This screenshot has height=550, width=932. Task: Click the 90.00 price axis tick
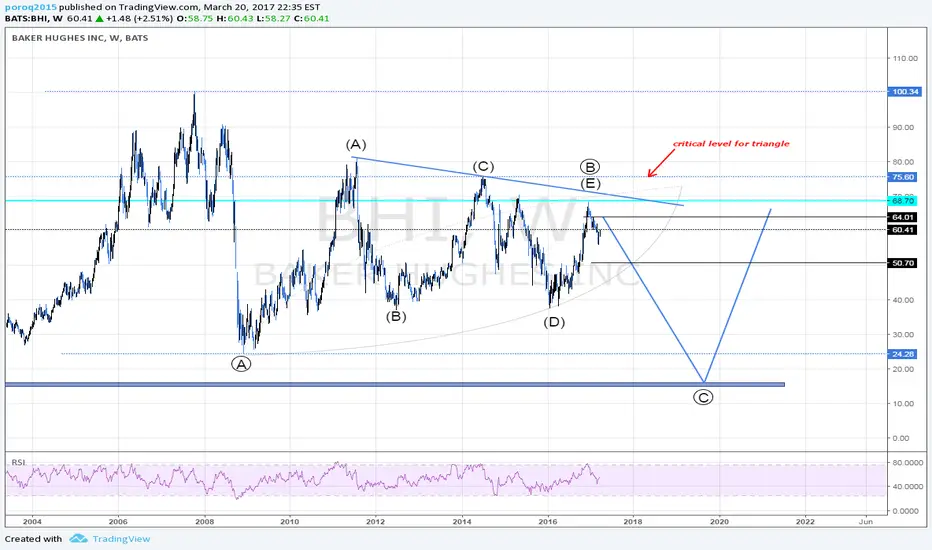[903, 127]
